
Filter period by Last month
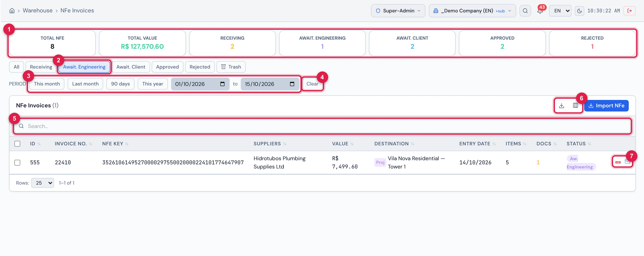[85, 84]
